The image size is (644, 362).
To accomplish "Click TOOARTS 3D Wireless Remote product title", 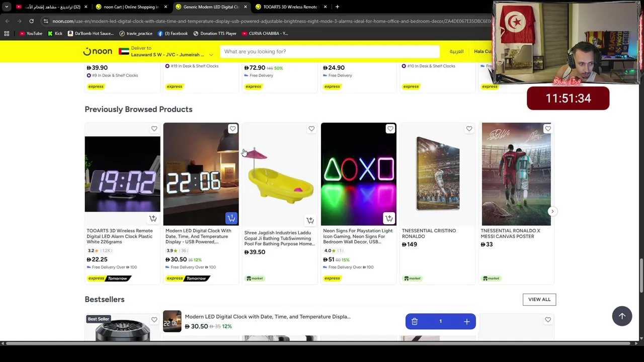I will (x=120, y=236).
